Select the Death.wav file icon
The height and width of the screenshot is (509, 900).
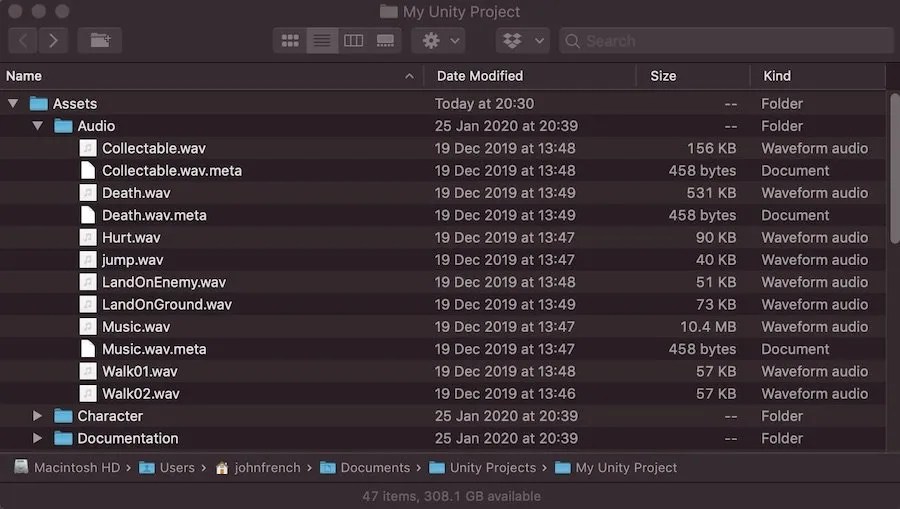(88, 193)
